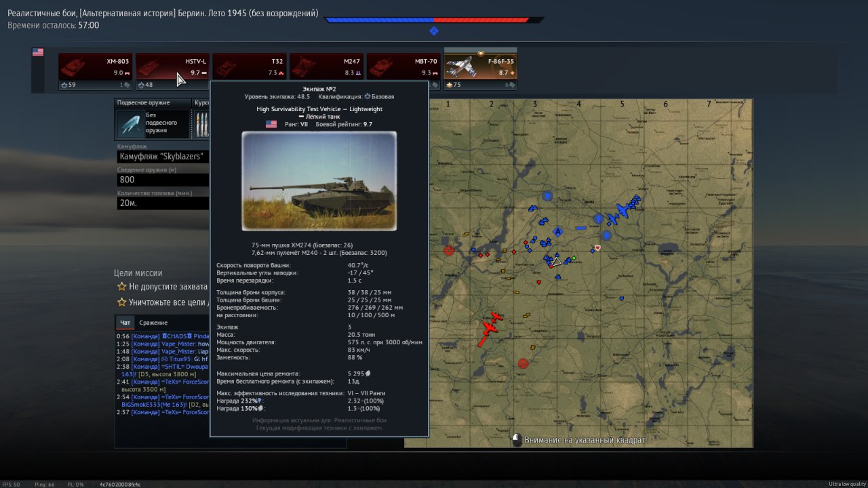The height and width of the screenshot is (488, 868).
Task: Click the blue ticket diamond under score bar
Action: [434, 30]
